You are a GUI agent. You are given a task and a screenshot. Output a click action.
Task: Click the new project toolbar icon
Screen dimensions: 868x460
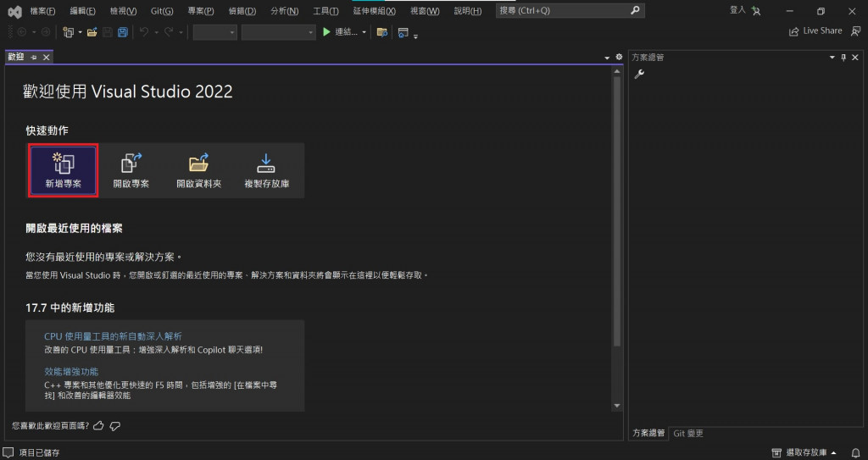69,33
